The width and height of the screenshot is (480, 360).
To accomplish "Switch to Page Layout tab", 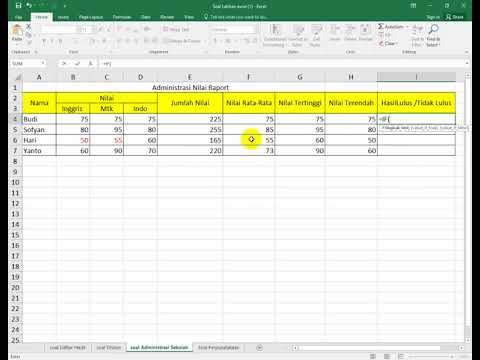I will coord(91,17).
